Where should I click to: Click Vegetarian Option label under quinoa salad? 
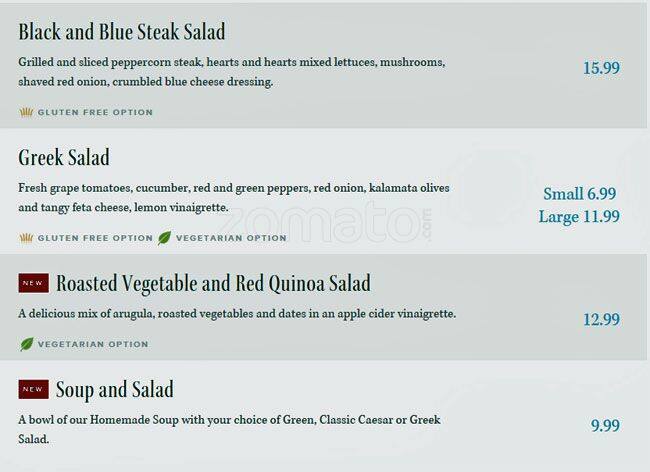coord(93,345)
